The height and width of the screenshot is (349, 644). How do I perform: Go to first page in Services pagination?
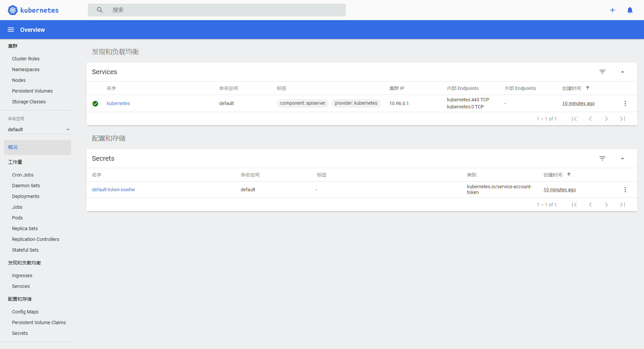coord(574,119)
